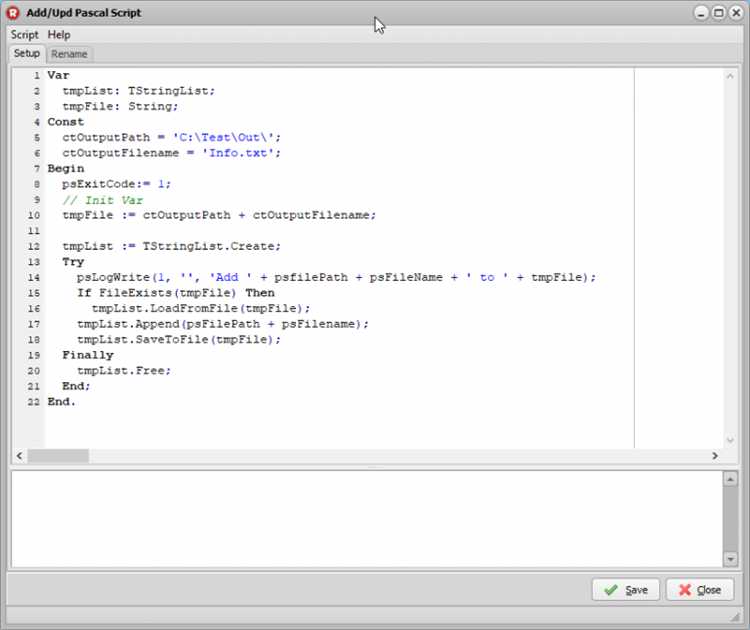Click inside the empty output message panel
Screen dimensions: 750x630
point(366,519)
